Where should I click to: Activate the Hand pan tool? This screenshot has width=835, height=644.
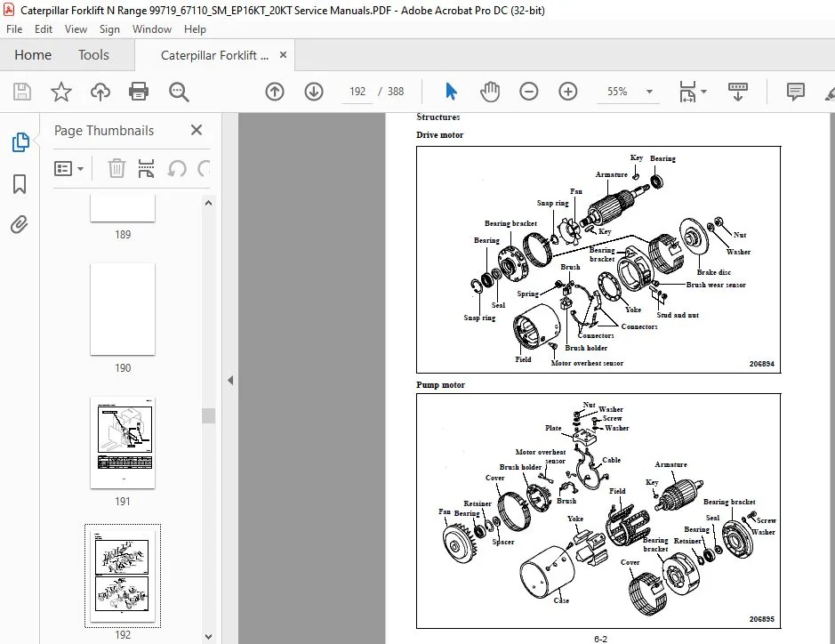point(490,92)
